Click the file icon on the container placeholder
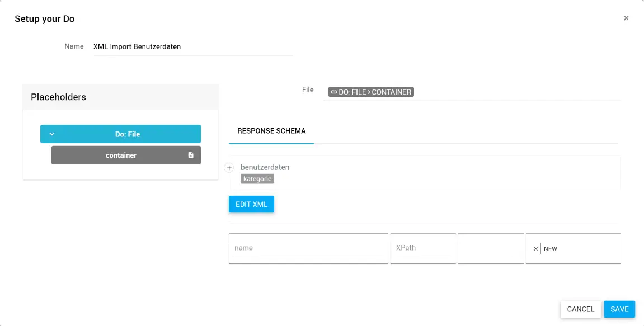 [191, 155]
